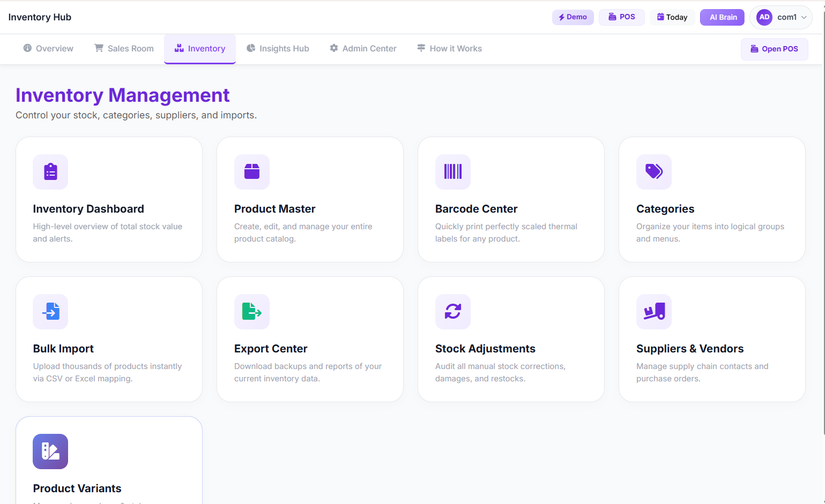This screenshot has width=825, height=504.
Task: Click the cash register icon in the POS button
Action: 612,17
